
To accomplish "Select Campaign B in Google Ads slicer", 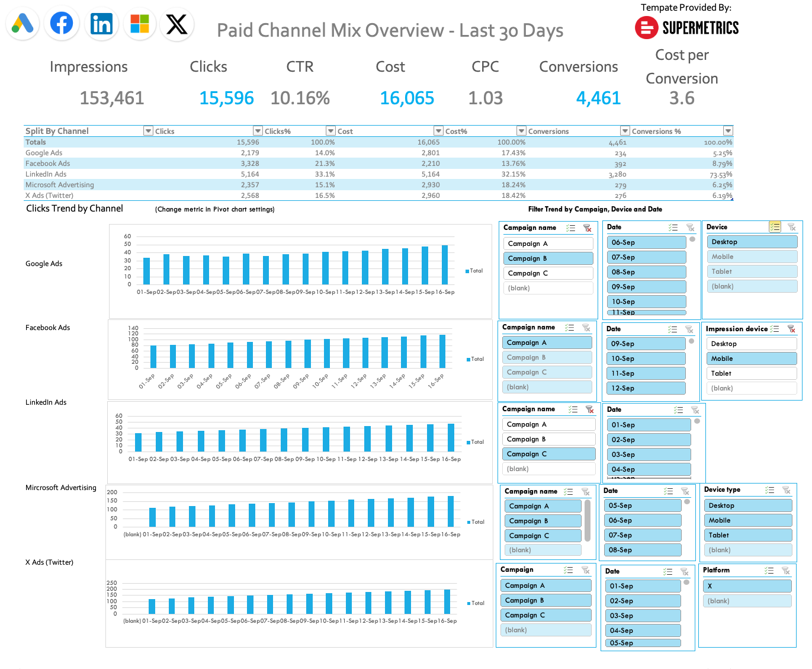I will coord(548,258).
